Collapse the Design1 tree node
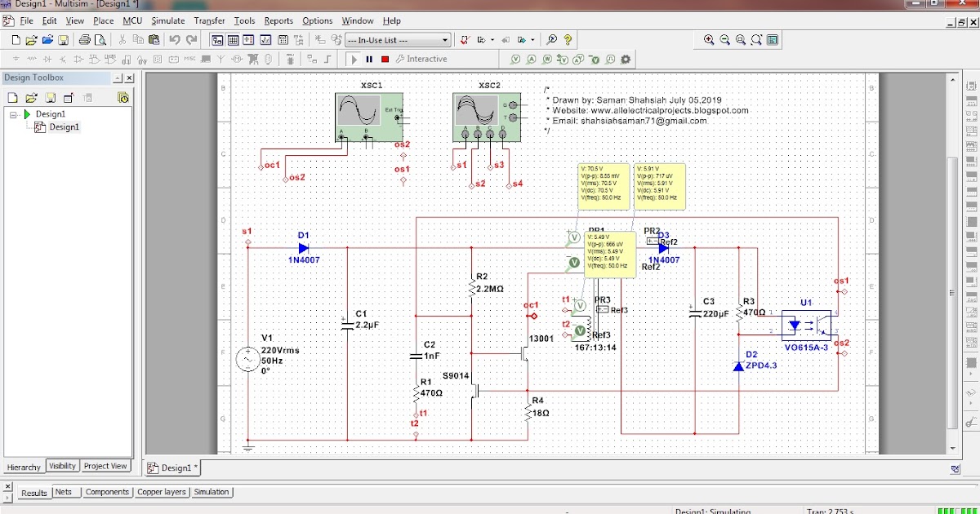This screenshot has width=980, height=514. (x=13, y=115)
